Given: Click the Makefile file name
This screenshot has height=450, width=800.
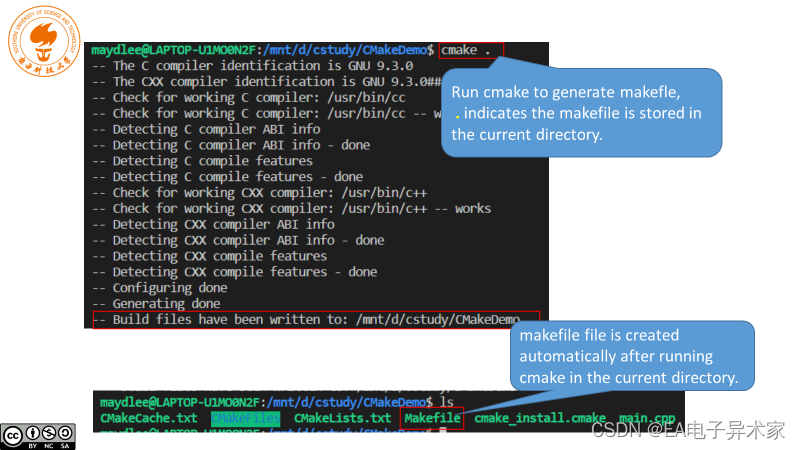Looking at the screenshot, I should coord(432,418).
